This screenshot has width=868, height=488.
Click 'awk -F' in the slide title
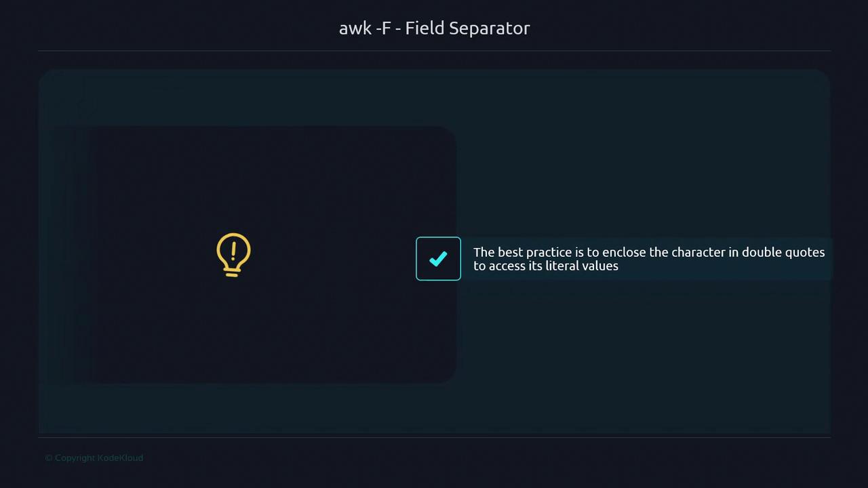(x=365, y=28)
